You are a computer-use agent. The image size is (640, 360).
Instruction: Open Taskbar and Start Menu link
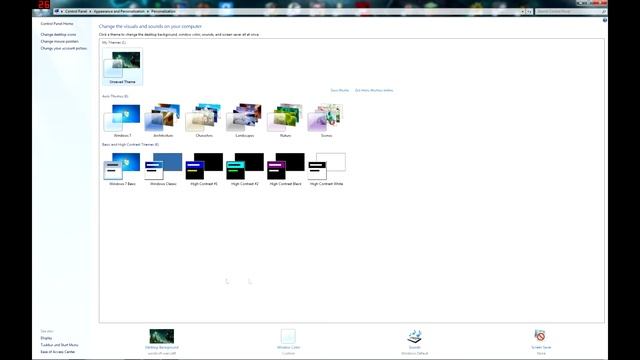(59, 345)
